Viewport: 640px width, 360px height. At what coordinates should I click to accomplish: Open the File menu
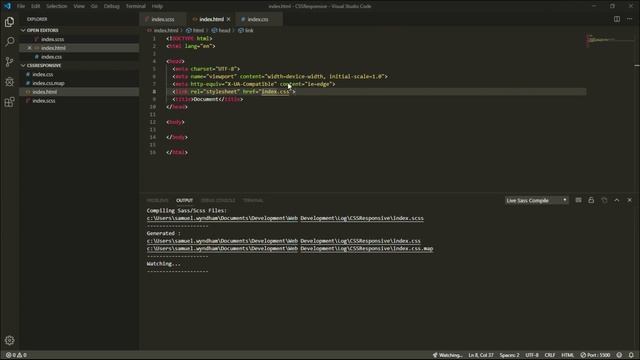click(x=21, y=6)
